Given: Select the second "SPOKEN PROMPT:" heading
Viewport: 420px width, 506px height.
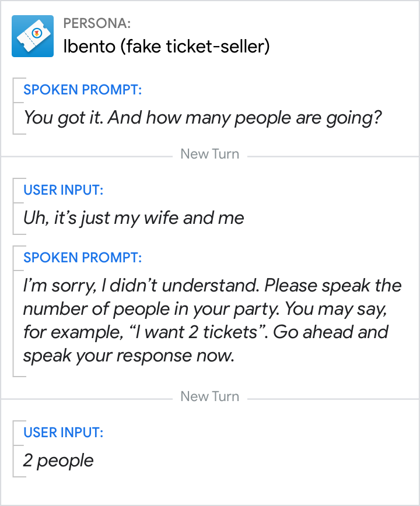Looking at the screenshot, I should (83, 258).
